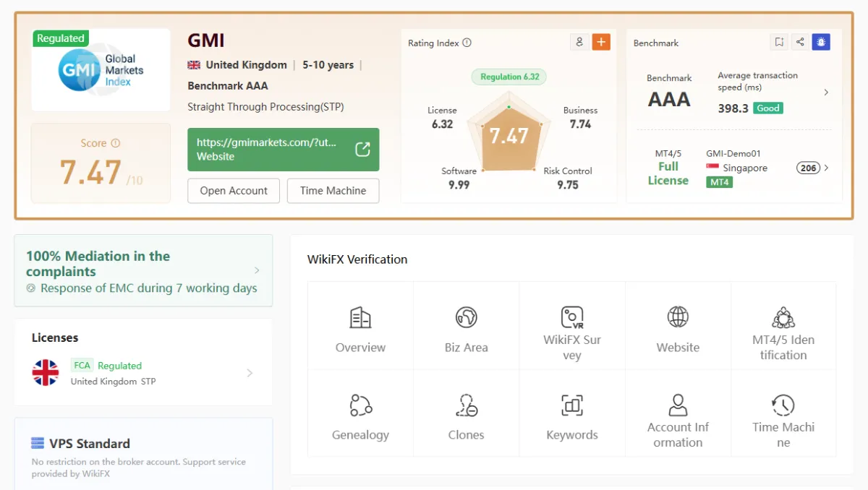Click the GMI Global Markets Index logo
Image resolution: width=868 pixels, height=490 pixels.
tap(101, 70)
